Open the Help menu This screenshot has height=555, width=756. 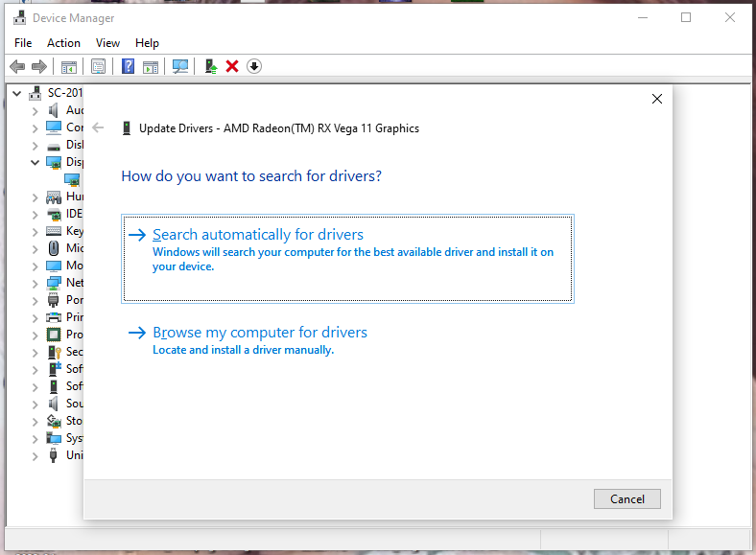(147, 43)
